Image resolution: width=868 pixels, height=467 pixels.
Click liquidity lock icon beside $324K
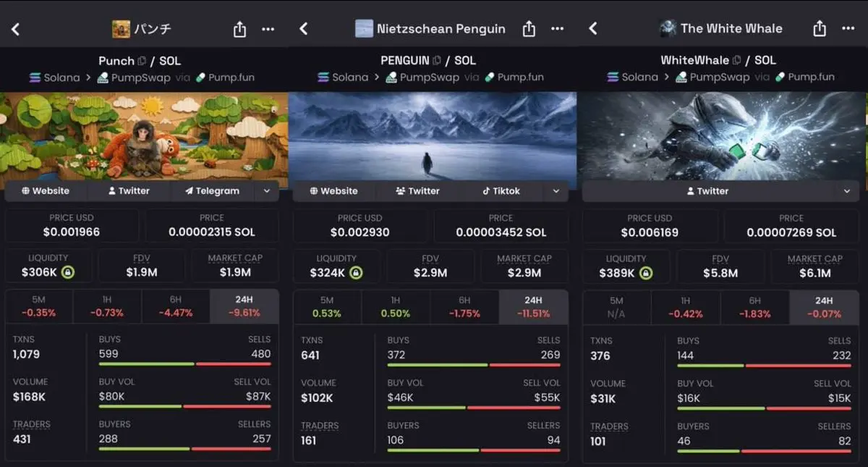tap(356, 272)
